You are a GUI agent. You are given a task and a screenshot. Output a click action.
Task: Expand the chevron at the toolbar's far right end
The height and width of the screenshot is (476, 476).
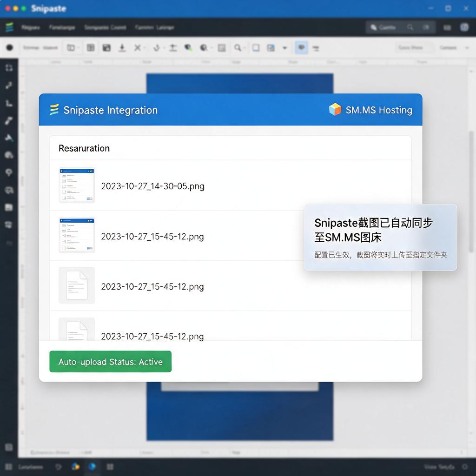pyautogui.click(x=467, y=48)
